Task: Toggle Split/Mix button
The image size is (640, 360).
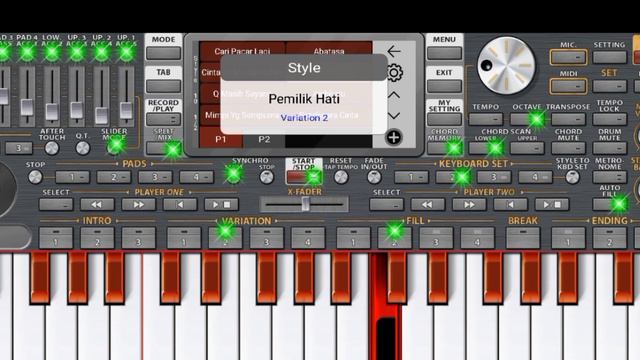Action: click(x=163, y=148)
